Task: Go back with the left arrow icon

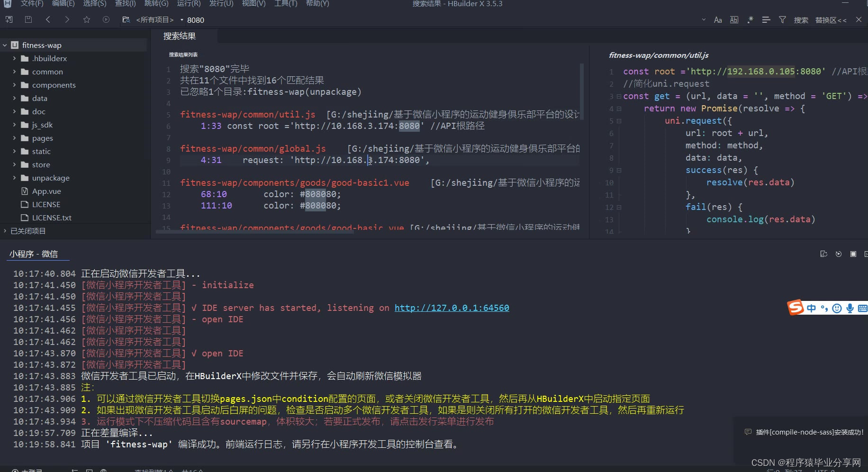Action: 48,19
